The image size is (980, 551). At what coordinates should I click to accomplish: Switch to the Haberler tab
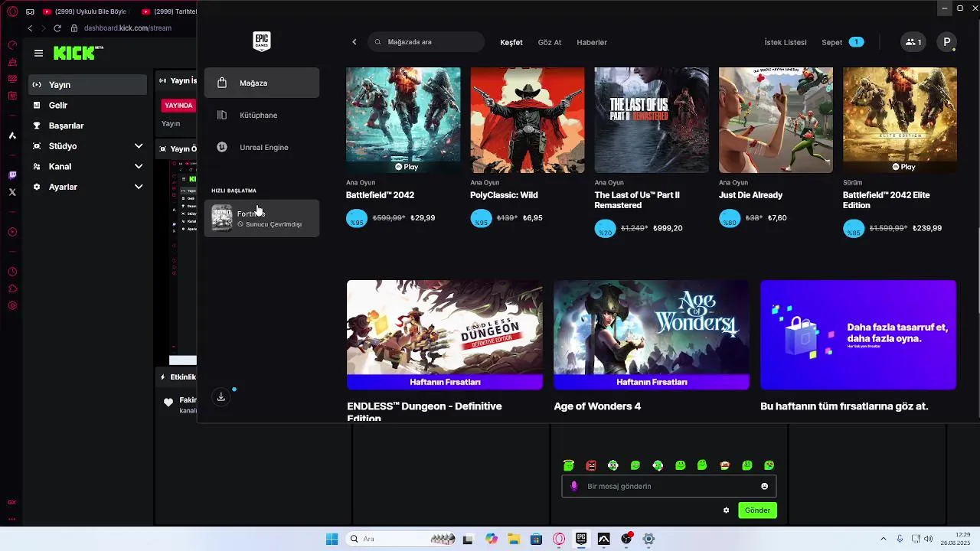(592, 42)
